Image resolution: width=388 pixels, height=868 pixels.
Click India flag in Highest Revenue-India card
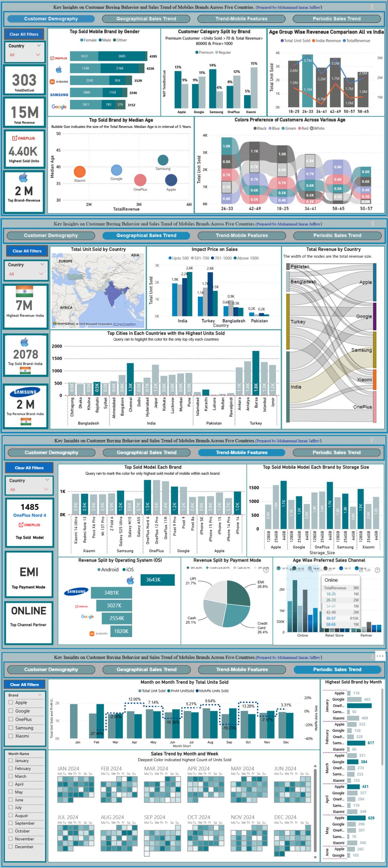click(24, 291)
